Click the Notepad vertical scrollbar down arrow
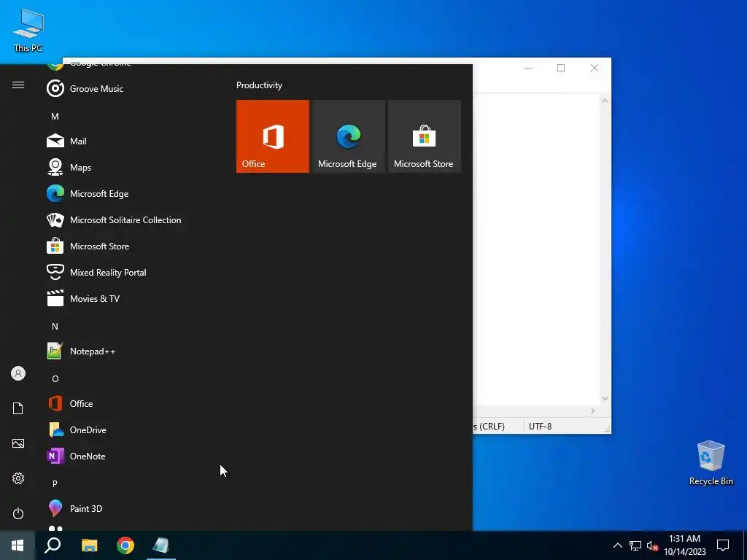 pyautogui.click(x=605, y=399)
